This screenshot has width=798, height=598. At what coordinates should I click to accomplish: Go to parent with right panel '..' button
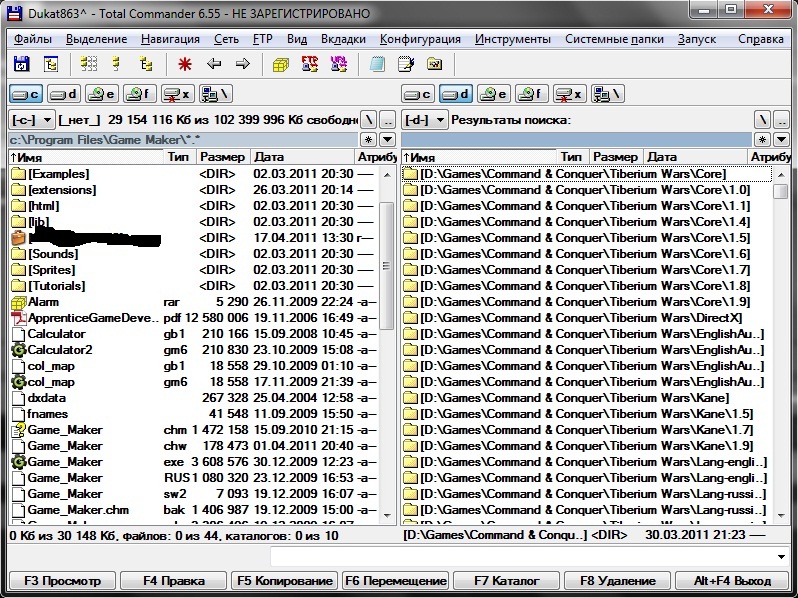(x=781, y=120)
